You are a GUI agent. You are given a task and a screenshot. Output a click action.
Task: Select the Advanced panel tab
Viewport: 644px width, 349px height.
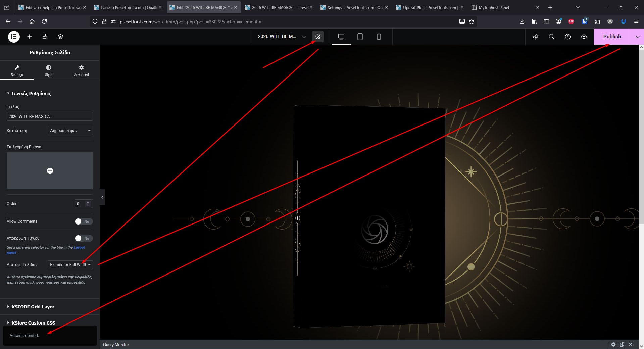click(81, 70)
